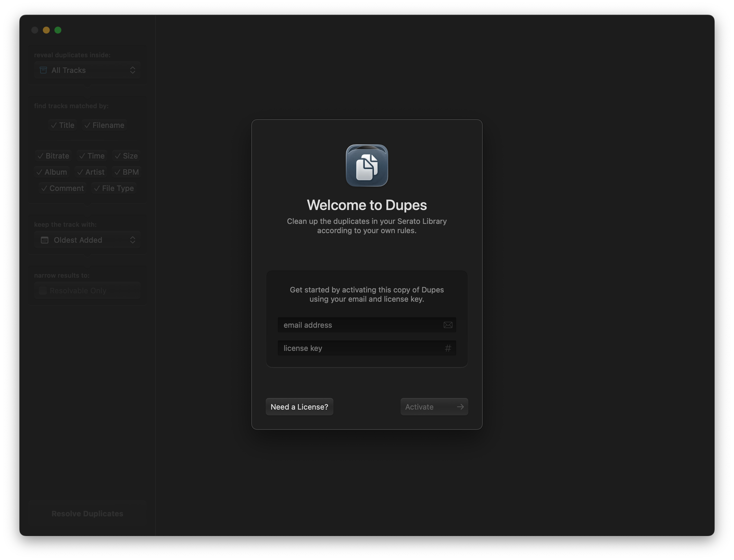Disable the Bitrate match option
Viewport: 734px width, 560px height.
53,156
